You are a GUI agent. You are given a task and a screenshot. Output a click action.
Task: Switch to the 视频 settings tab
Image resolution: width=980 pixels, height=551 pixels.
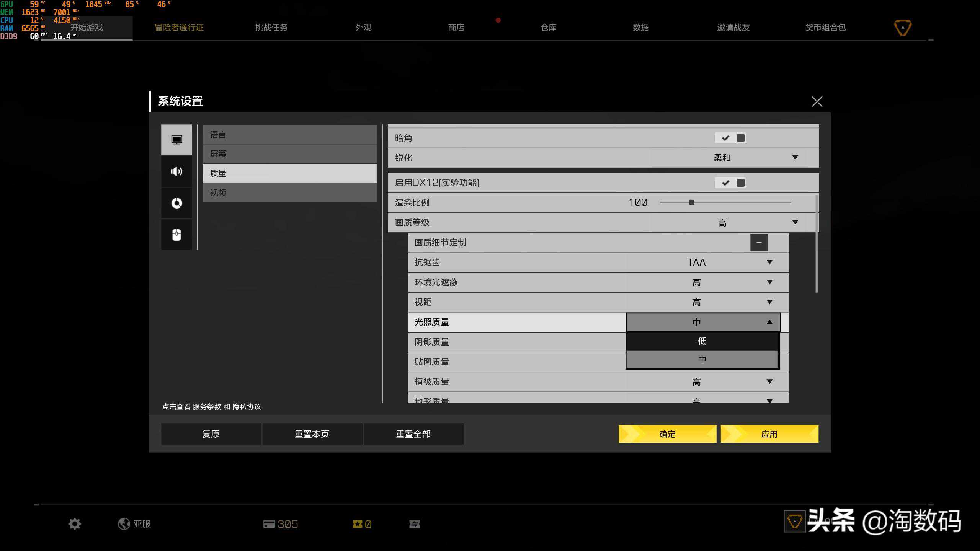click(x=289, y=193)
